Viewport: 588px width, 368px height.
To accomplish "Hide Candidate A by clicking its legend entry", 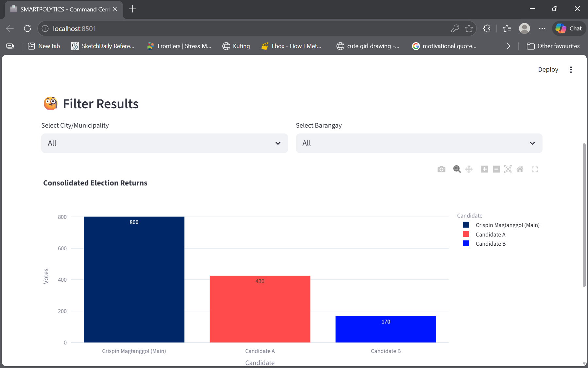I will click(490, 234).
